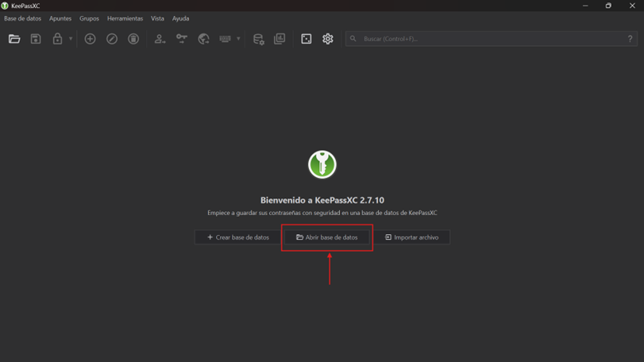
Task: Click the auto-type keyboard icon
Action: tap(225, 39)
